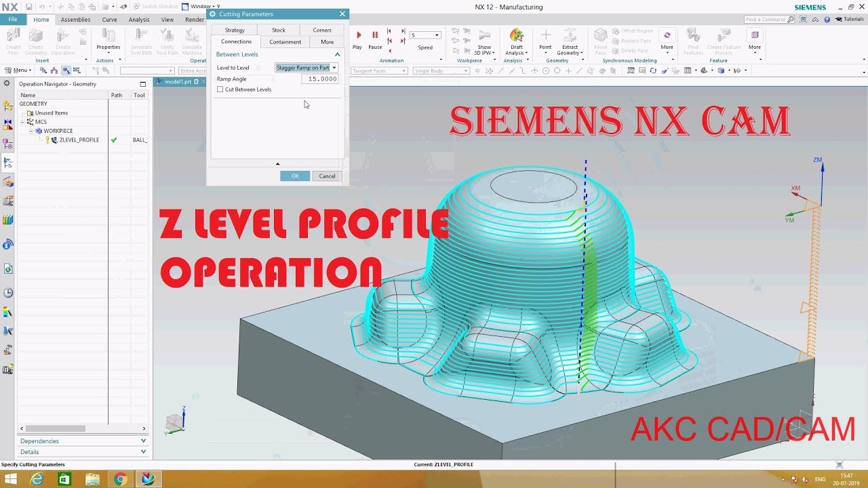The image size is (868, 488).
Task: Enable the Cut Between Levels checkbox
Action: click(x=220, y=89)
